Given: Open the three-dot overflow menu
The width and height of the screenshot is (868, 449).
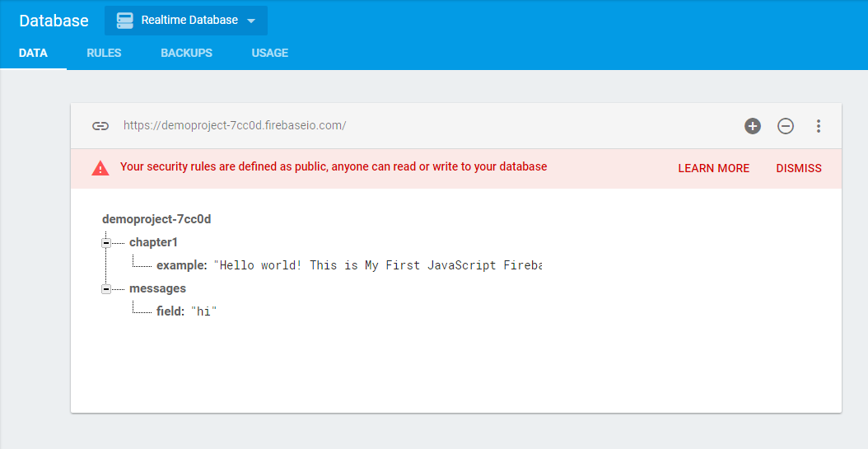Looking at the screenshot, I should coord(819,126).
